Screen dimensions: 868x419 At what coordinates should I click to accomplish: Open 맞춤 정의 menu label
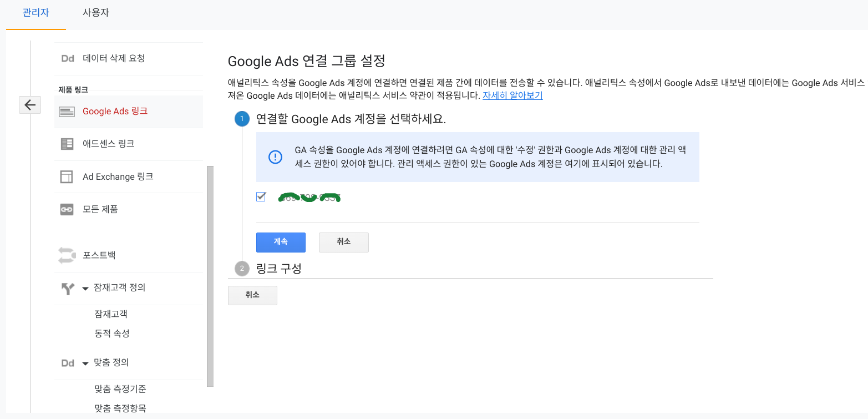click(x=111, y=362)
